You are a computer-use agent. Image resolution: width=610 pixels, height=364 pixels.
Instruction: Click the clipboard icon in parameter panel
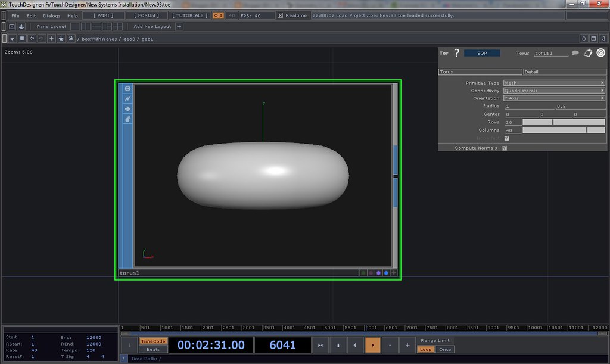(x=588, y=53)
